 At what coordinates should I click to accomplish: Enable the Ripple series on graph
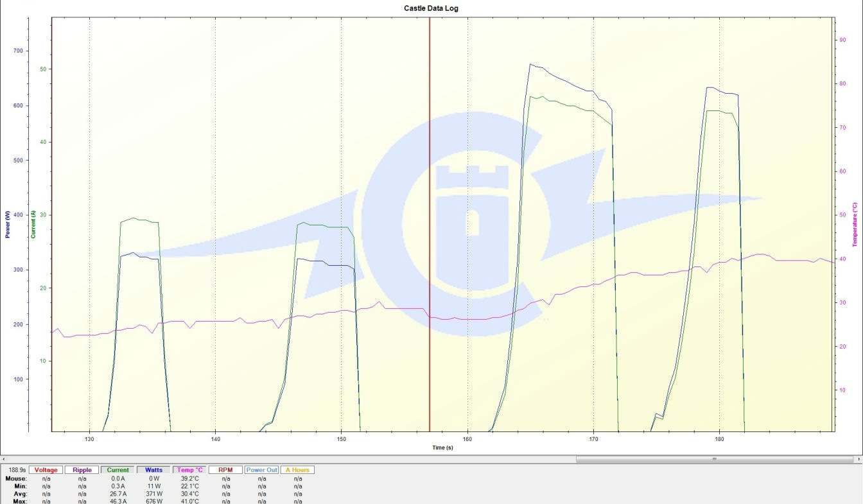82,470
